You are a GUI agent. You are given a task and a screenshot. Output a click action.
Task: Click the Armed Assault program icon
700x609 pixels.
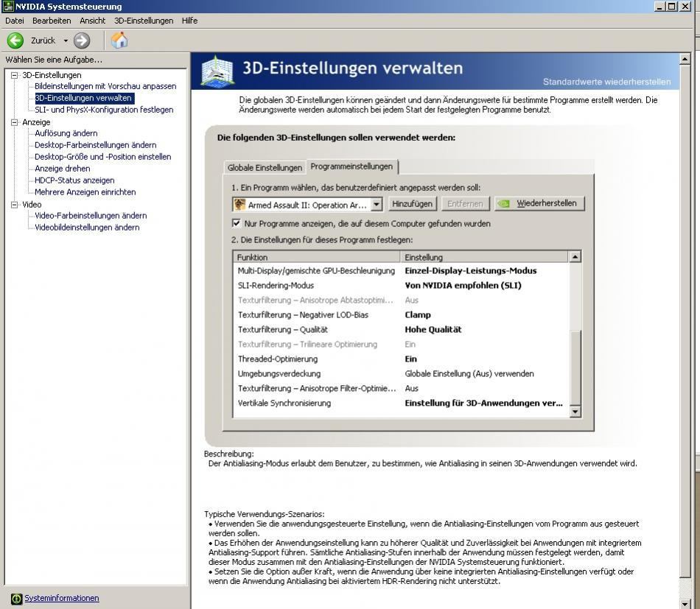pyautogui.click(x=239, y=204)
